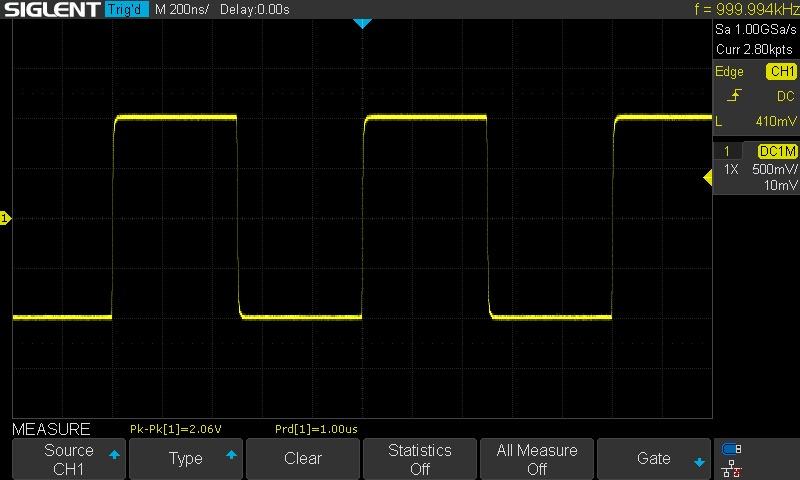The height and width of the screenshot is (480, 800).
Task: Click the network LAN status icon
Action: pos(731,467)
